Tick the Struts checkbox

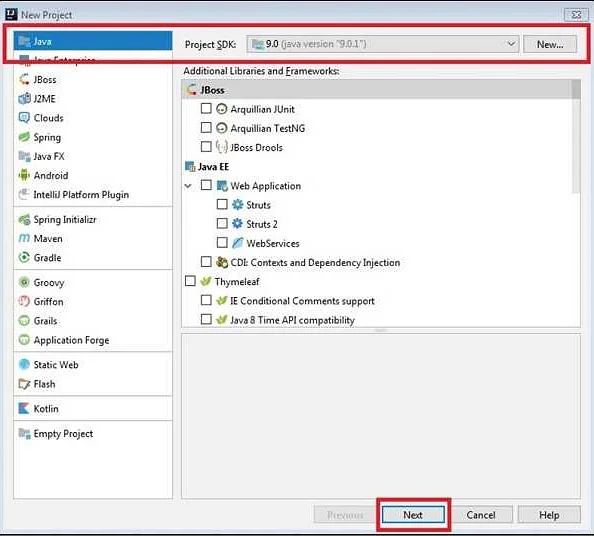(x=222, y=205)
